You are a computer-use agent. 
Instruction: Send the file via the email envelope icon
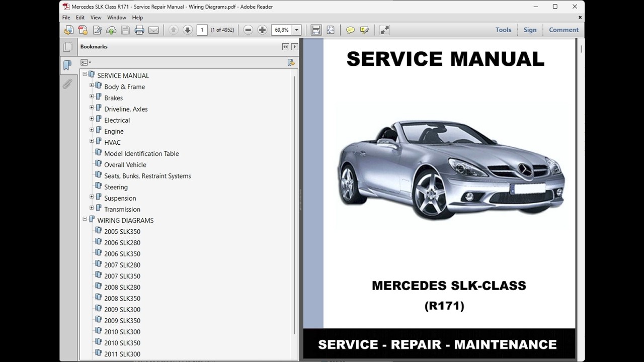pos(153,30)
